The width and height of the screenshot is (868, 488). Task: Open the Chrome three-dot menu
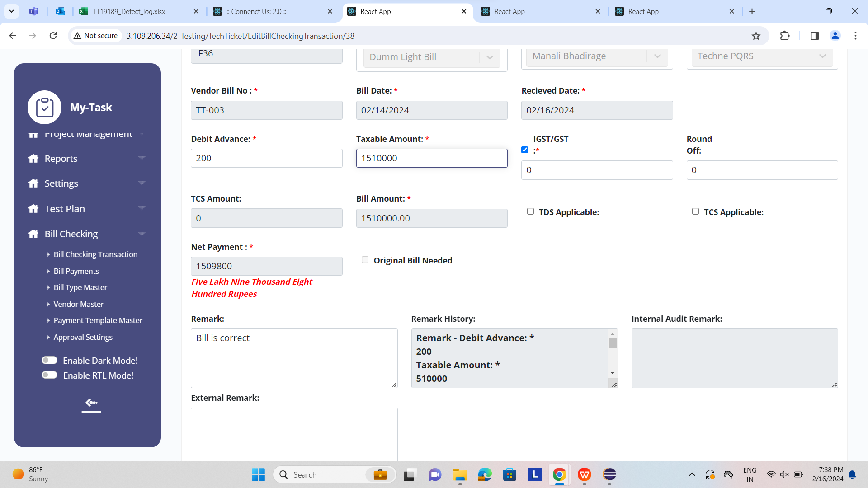pos(855,36)
